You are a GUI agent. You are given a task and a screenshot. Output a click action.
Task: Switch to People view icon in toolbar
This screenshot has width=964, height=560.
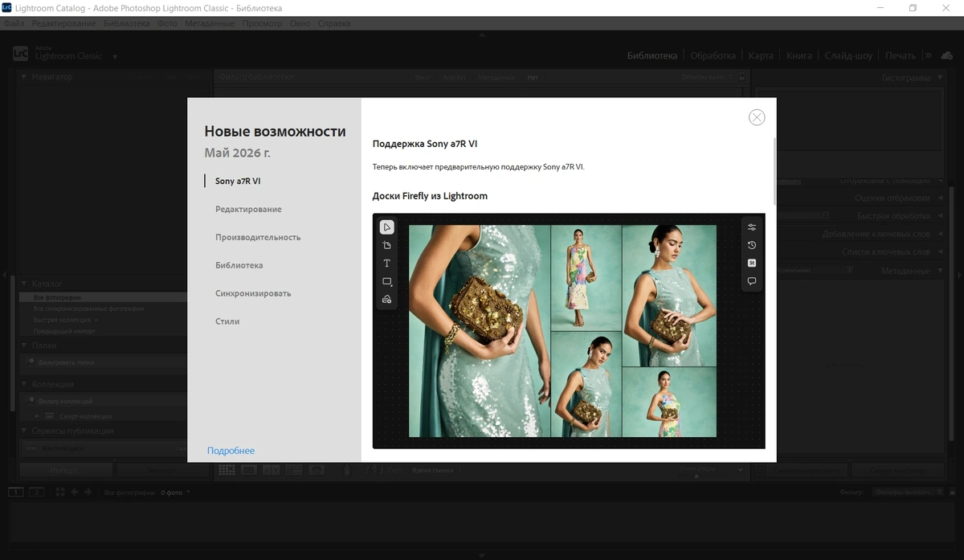tap(316, 470)
